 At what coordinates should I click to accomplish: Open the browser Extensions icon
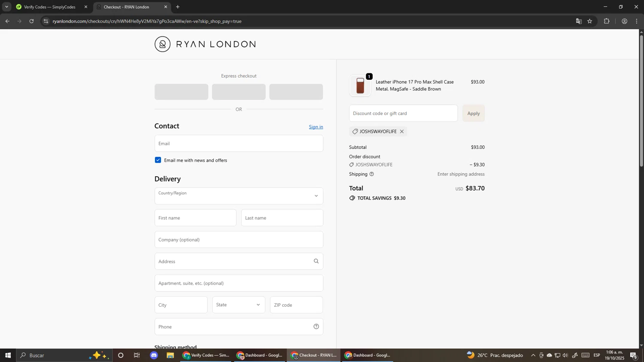607,21
